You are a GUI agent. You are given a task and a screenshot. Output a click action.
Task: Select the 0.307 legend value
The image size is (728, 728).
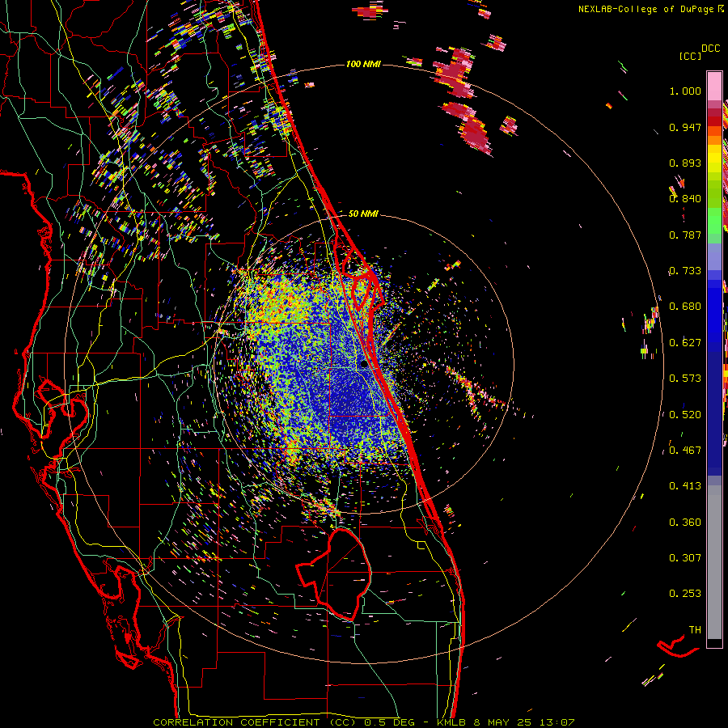pyautogui.click(x=685, y=558)
